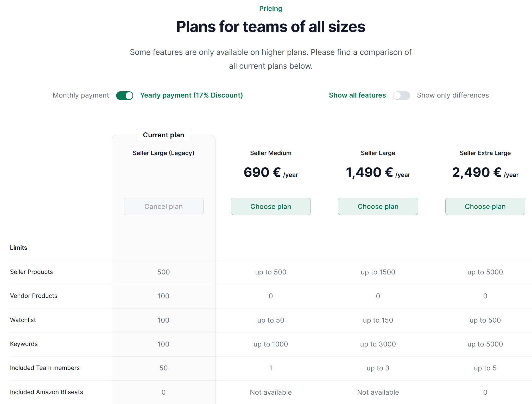
Task: Select the Monthly payment label
Action: (x=81, y=95)
